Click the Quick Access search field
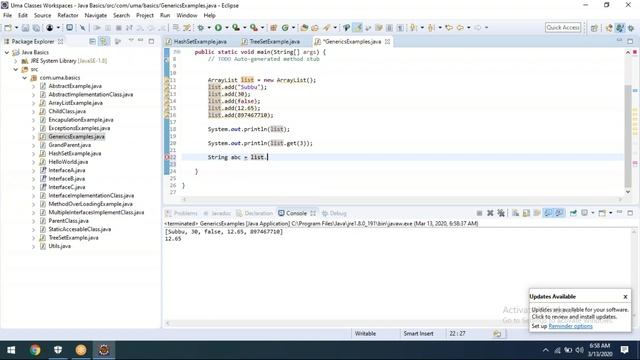This screenshot has width=640, height=360. (563, 28)
